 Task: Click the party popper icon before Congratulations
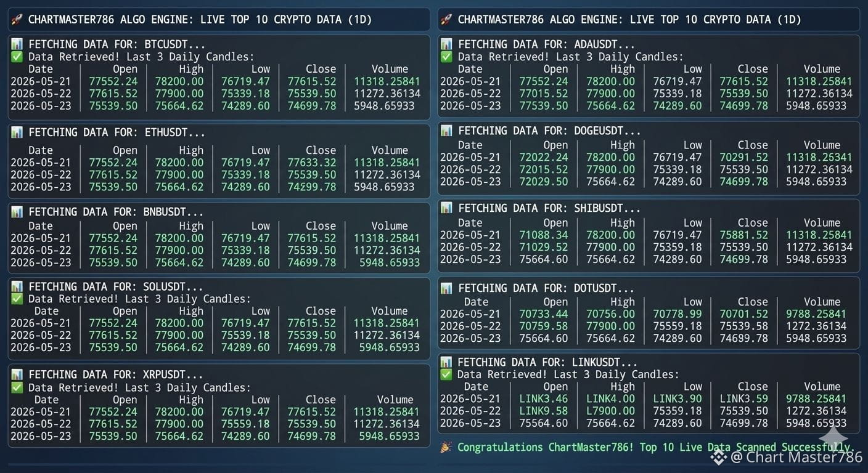[x=446, y=447]
